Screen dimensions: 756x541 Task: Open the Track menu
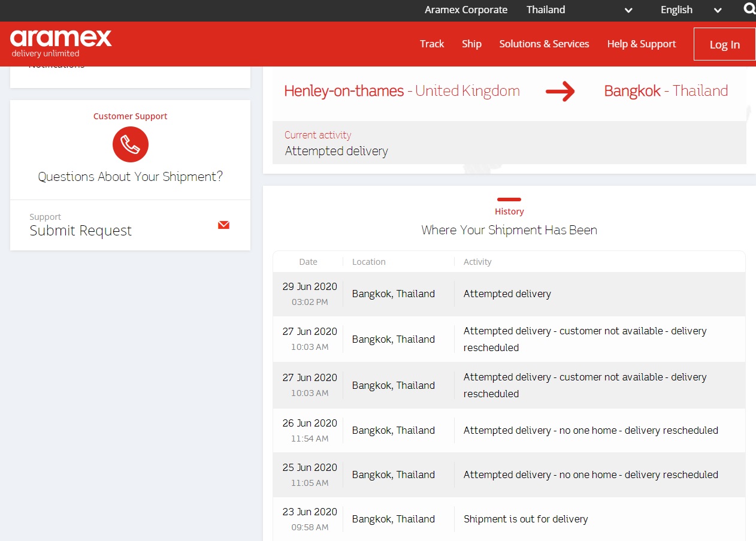pos(432,44)
